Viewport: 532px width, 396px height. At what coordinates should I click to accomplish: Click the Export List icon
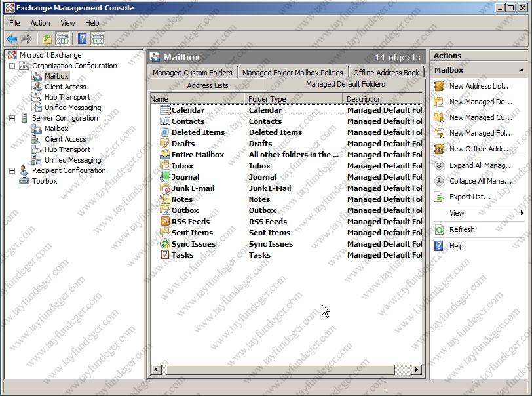click(439, 197)
